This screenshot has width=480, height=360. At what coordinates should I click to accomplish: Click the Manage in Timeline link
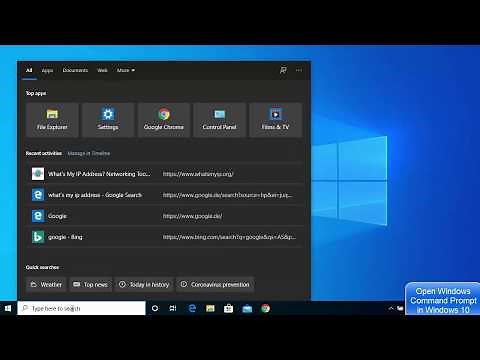[x=89, y=153]
